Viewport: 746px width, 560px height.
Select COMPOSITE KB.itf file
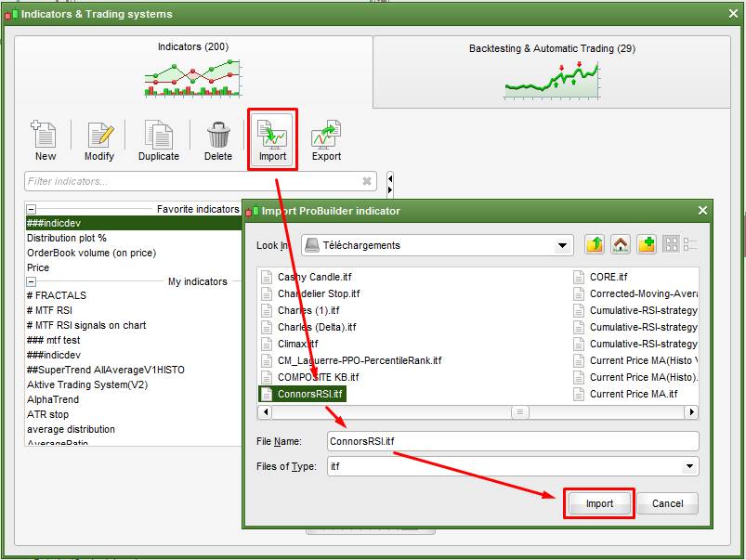click(x=319, y=377)
